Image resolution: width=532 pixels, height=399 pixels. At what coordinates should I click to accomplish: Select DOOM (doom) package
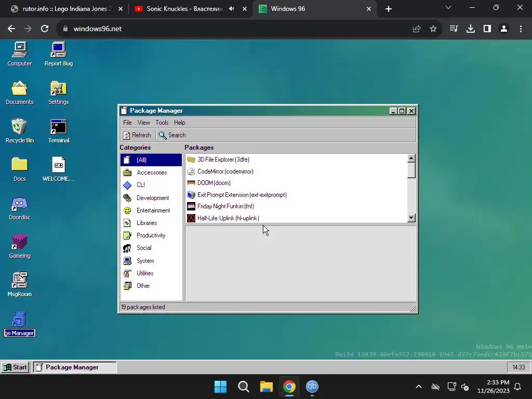[297, 183]
